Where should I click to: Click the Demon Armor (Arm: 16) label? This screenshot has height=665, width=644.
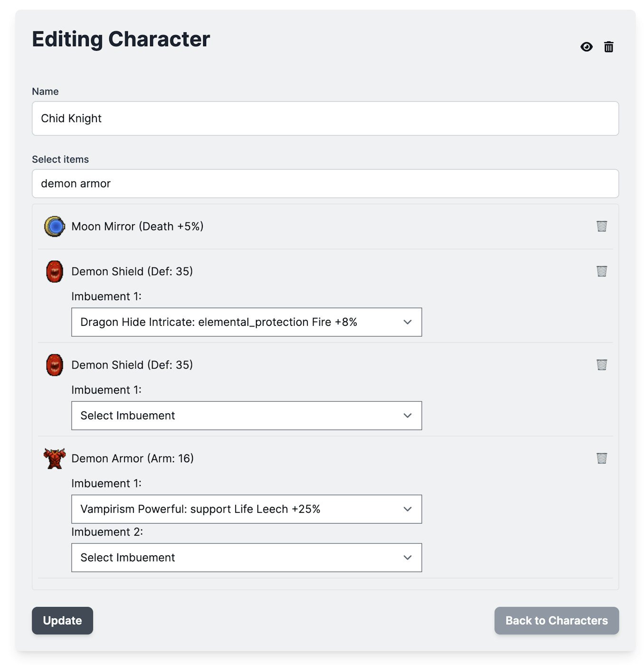133,458
